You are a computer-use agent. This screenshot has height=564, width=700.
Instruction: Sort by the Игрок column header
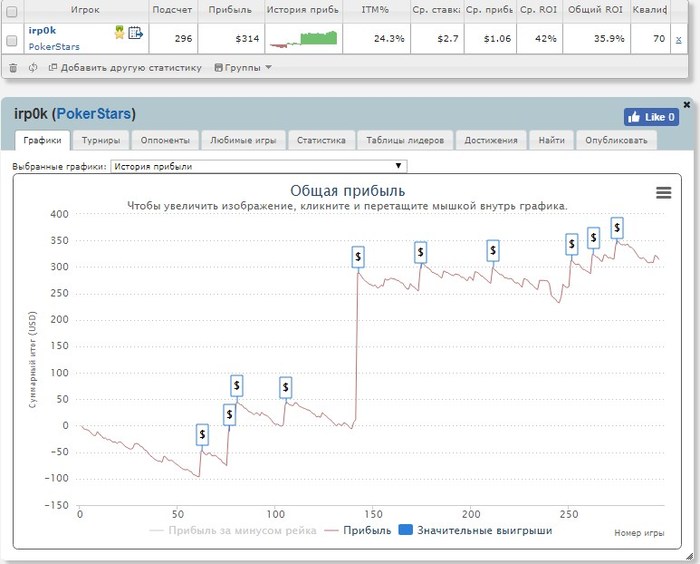point(85,10)
